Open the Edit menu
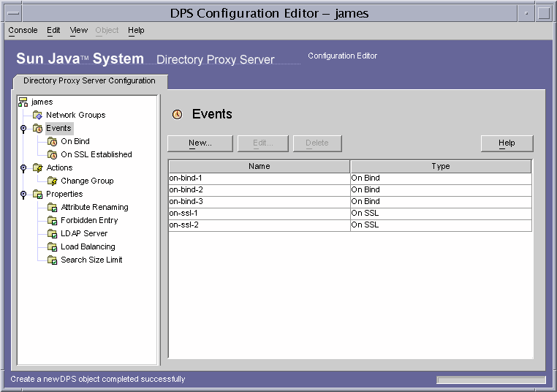 (53, 30)
